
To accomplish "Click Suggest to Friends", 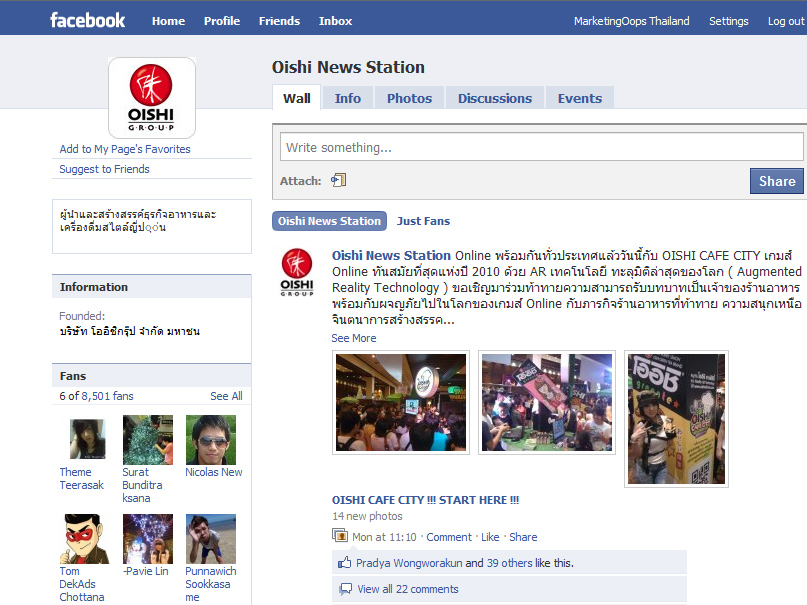I will pos(104,169).
